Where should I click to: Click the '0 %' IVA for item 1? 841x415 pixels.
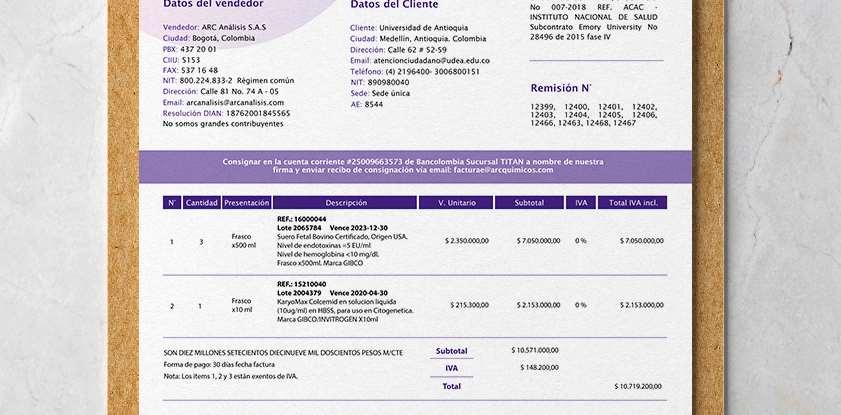point(580,241)
